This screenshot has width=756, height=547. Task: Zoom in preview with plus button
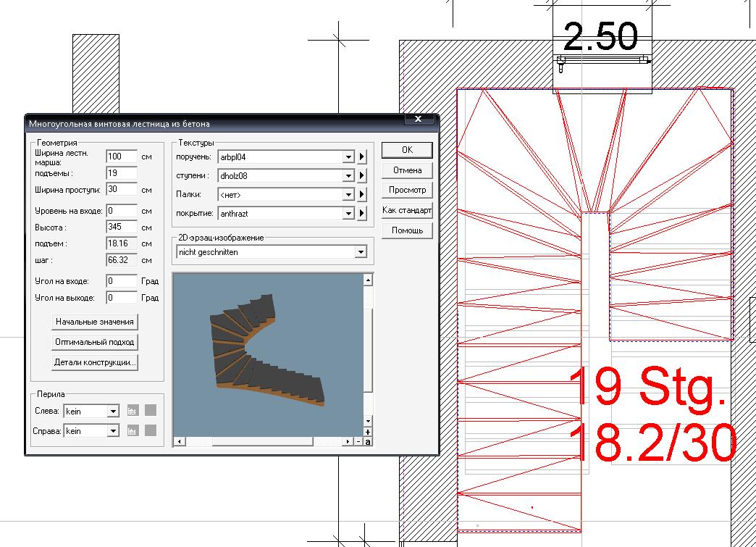click(368, 433)
